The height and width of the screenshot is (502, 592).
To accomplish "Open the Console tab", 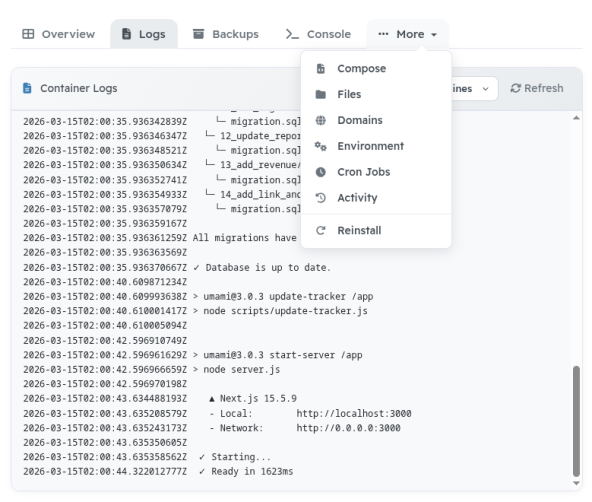I will tap(318, 34).
